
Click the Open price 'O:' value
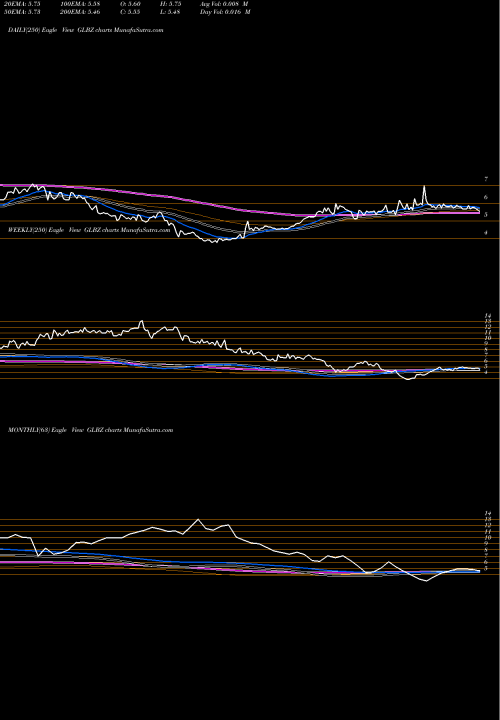tap(129, 4)
